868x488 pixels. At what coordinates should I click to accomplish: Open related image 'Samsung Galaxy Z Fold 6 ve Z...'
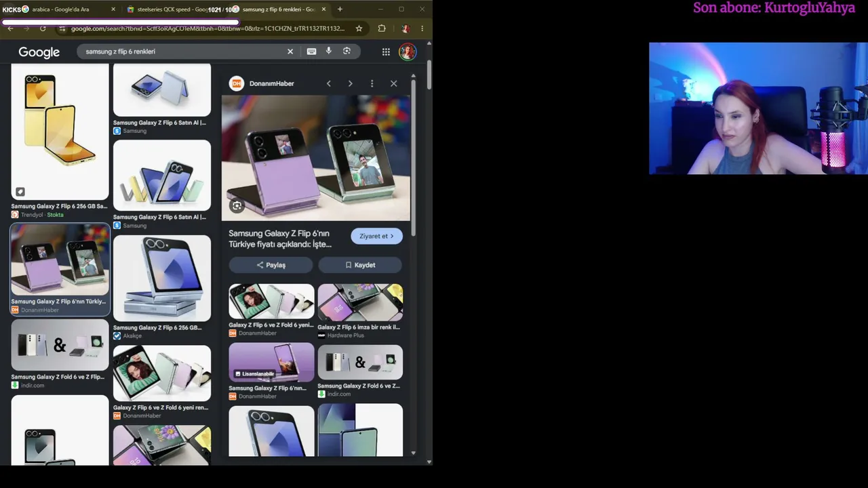pyautogui.click(x=360, y=363)
